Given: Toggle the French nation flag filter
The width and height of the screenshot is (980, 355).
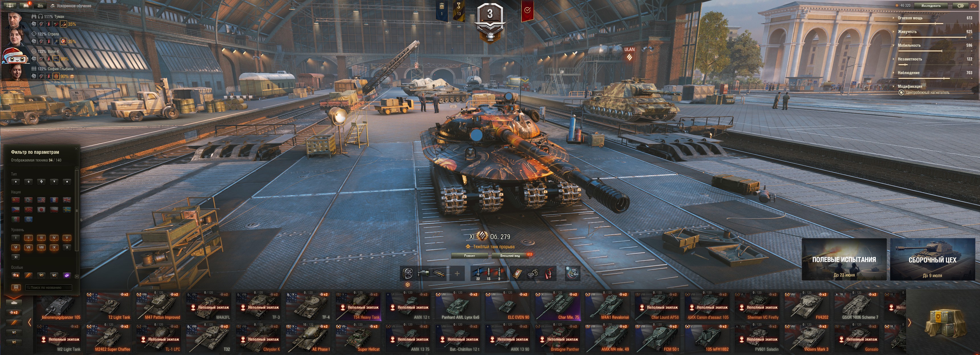Looking at the screenshot, I should click(x=54, y=199).
